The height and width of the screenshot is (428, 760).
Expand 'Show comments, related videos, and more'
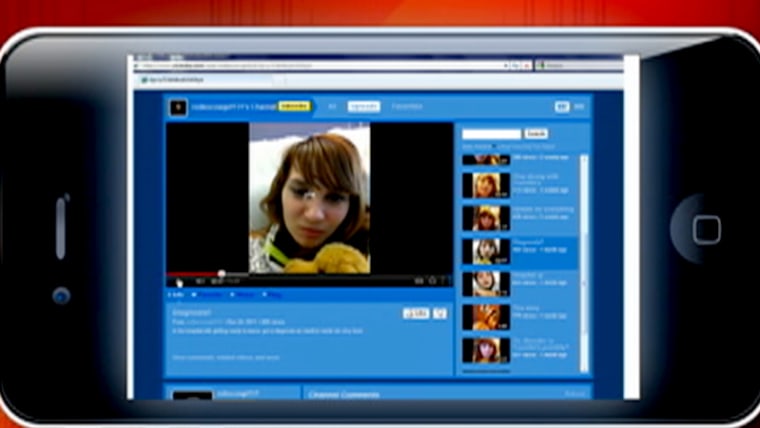point(225,357)
